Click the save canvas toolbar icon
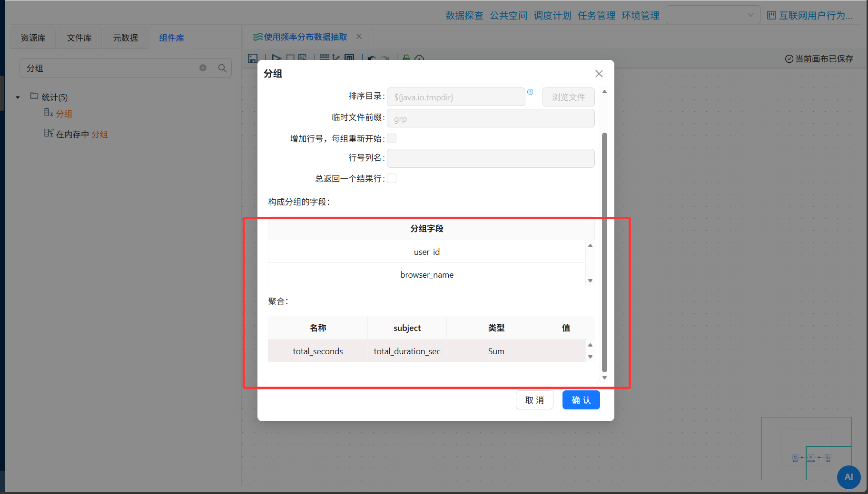The image size is (868, 494). pyautogui.click(x=253, y=58)
